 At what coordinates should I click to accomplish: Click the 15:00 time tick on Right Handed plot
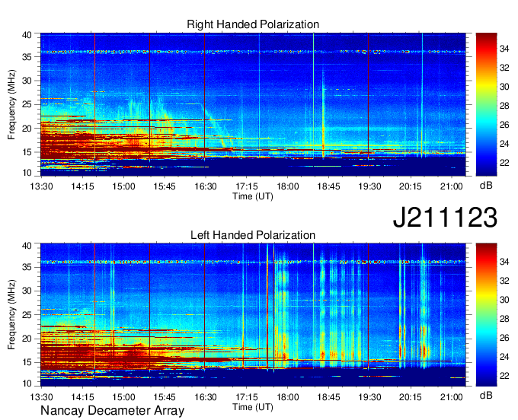[123, 186]
